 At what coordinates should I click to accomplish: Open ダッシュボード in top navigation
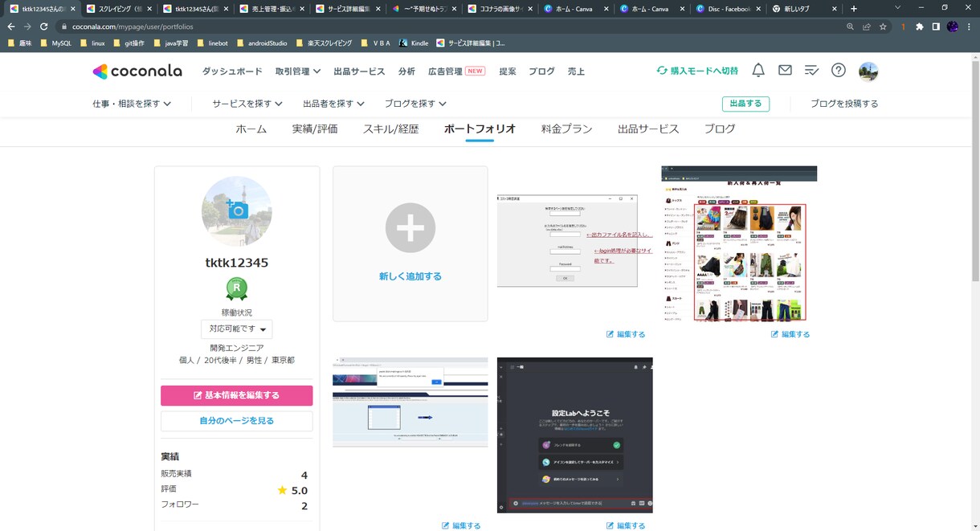click(x=232, y=71)
